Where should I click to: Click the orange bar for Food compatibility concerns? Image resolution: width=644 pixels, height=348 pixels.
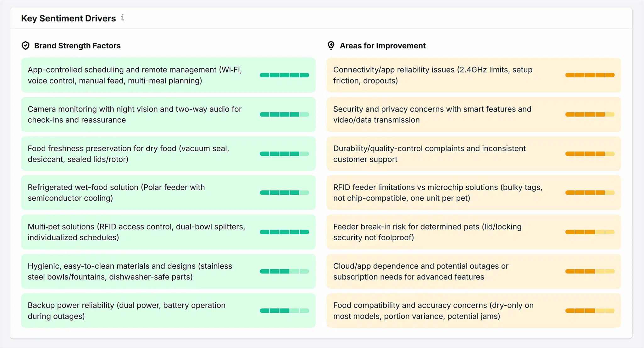click(x=590, y=311)
